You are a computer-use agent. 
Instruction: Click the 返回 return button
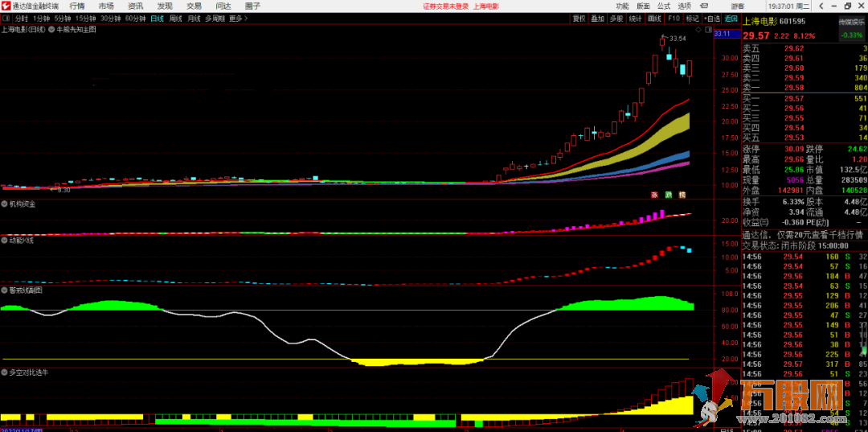[731, 19]
